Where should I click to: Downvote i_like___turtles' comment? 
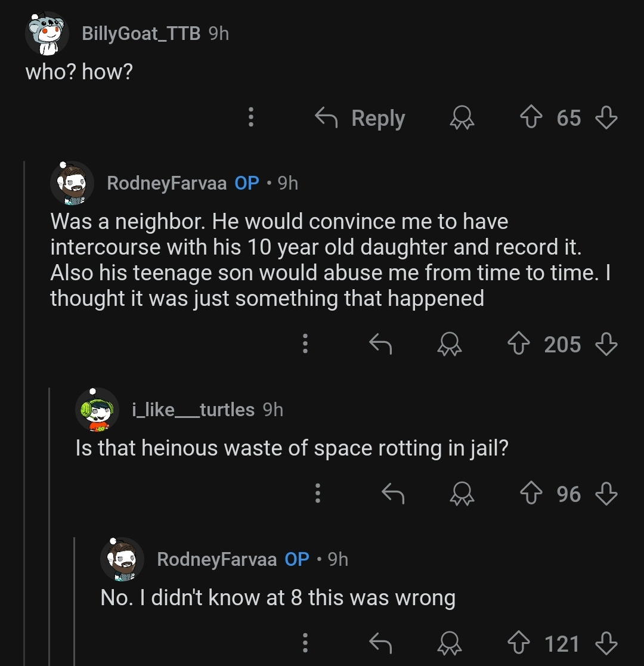(x=607, y=494)
